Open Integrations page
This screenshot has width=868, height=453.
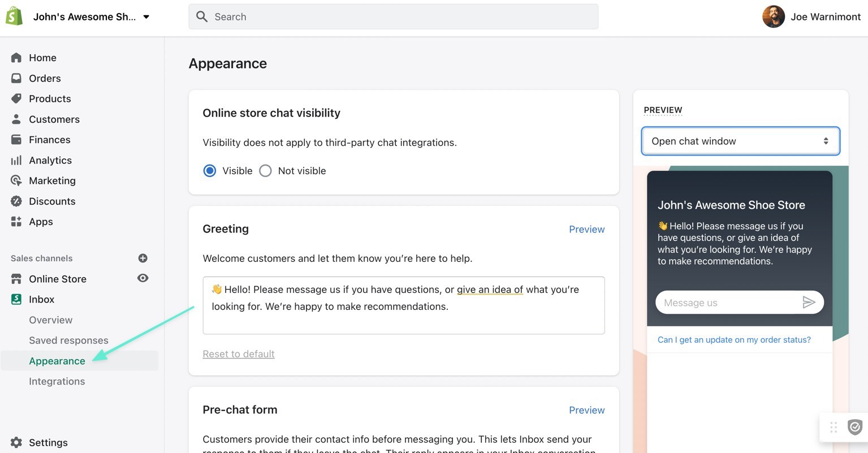pyautogui.click(x=57, y=381)
